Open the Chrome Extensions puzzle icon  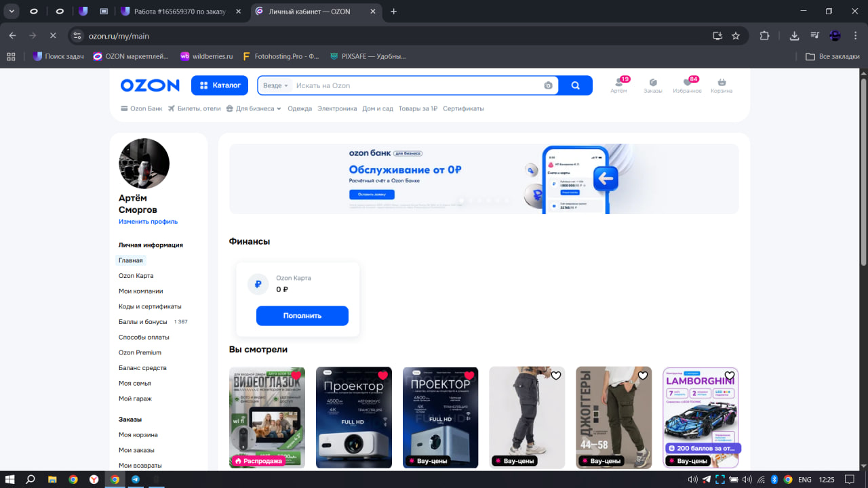click(x=765, y=36)
